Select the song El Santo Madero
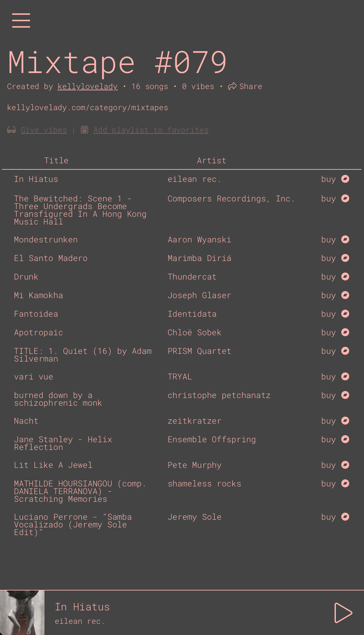This screenshot has height=635, width=364. tap(51, 258)
